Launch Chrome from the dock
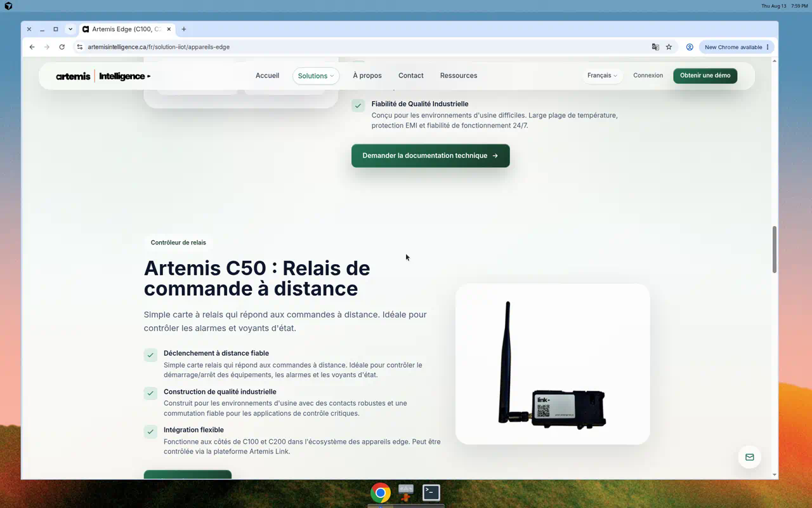 [x=381, y=493]
